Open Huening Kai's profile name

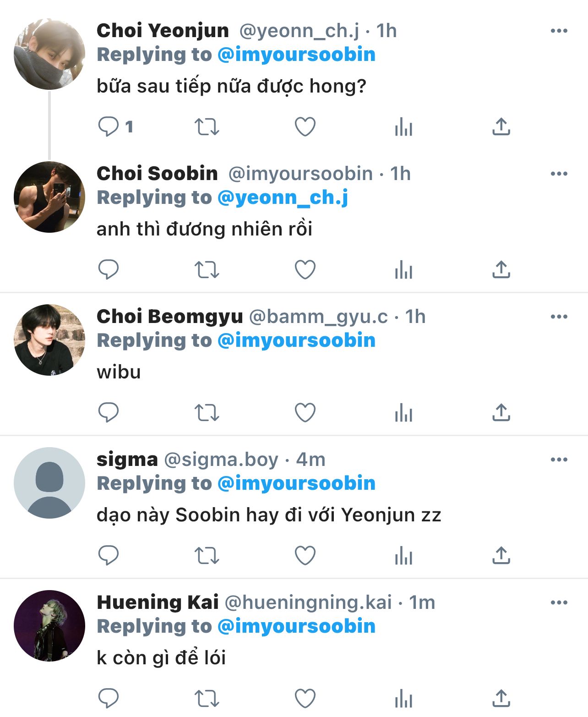[158, 602]
